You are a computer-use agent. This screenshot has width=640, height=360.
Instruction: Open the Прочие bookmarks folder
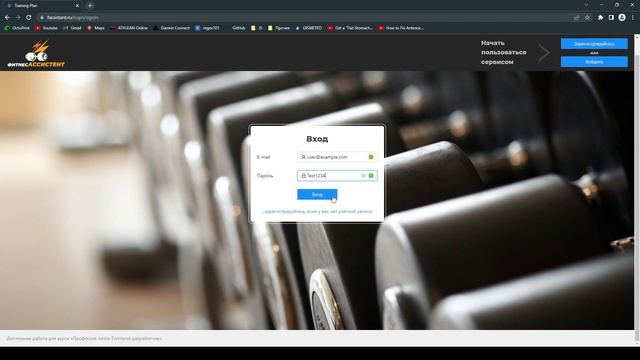point(279,28)
